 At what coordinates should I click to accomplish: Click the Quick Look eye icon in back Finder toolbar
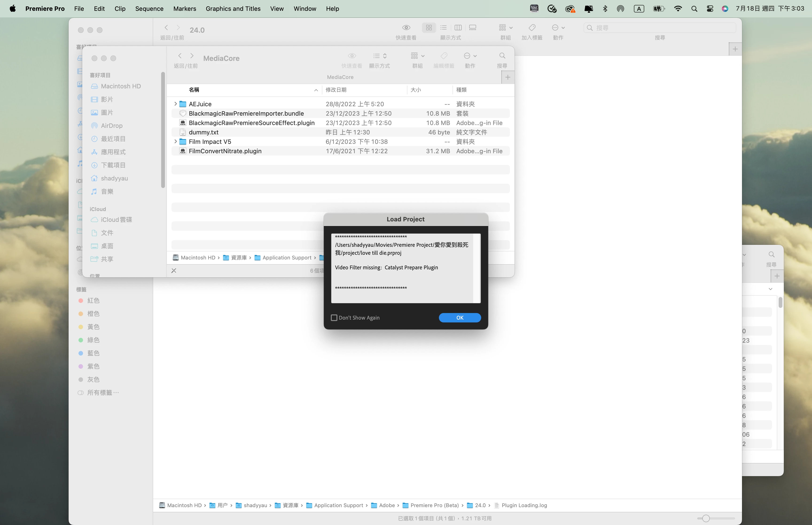[406, 28]
